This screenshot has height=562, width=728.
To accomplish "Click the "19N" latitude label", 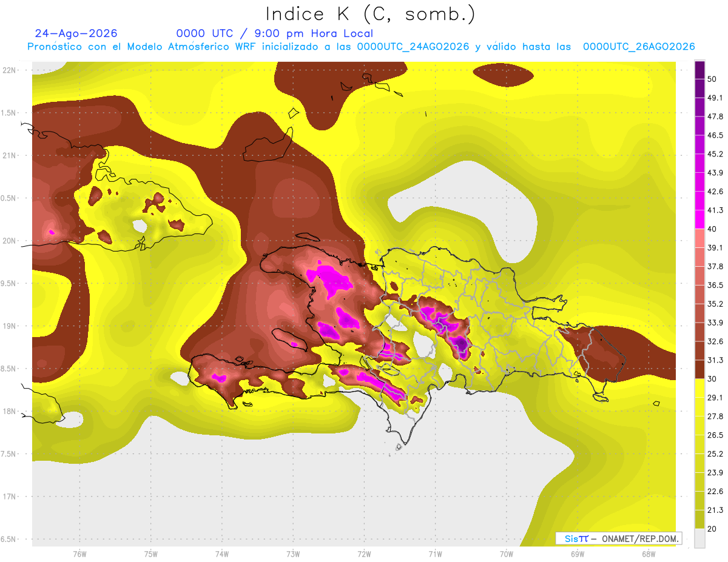I will pos(10,326).
